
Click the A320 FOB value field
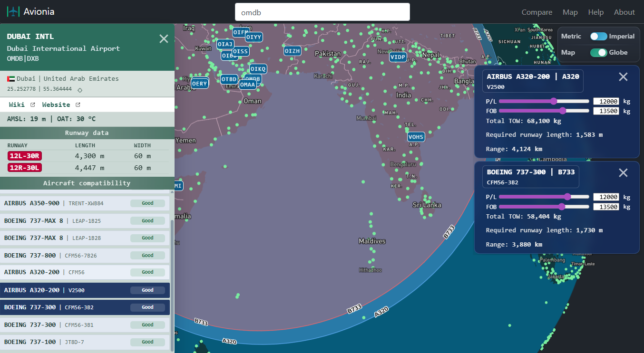click(606, 111)
